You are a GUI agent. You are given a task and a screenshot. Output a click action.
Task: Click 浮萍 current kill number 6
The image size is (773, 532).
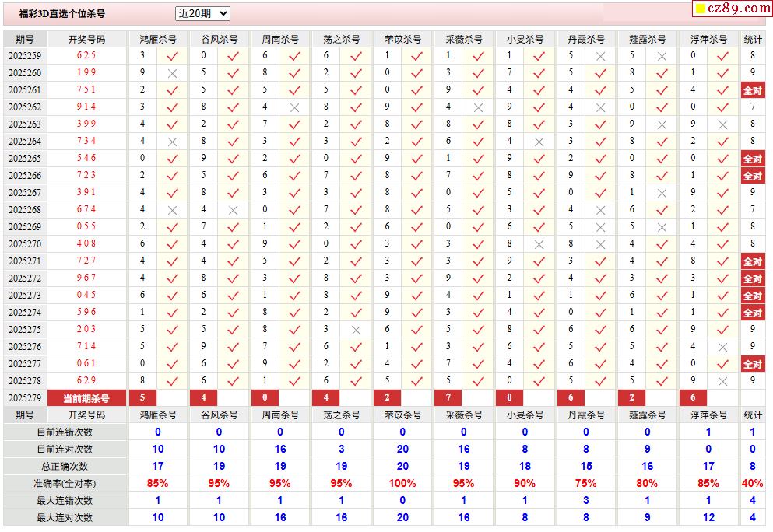693,397
